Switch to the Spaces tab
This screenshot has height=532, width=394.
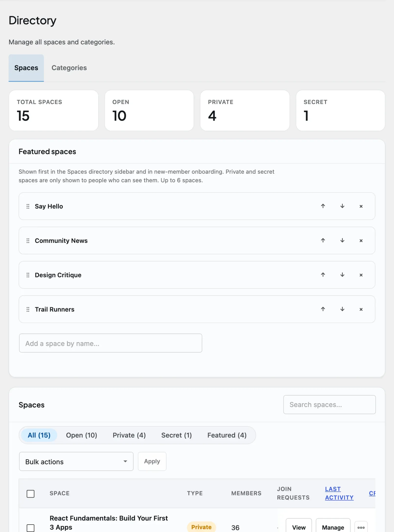click(x=26, y=68)
